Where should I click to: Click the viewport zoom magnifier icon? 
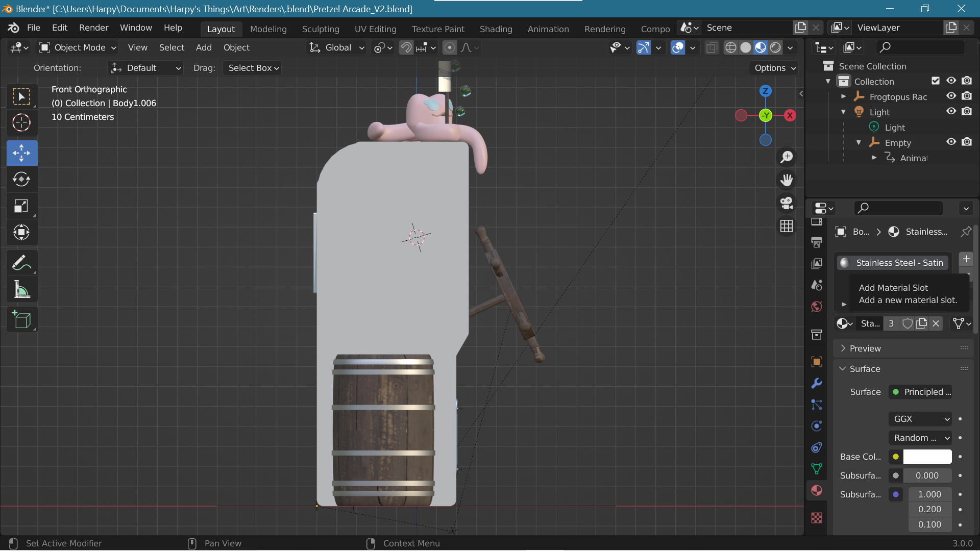(787, 157)
